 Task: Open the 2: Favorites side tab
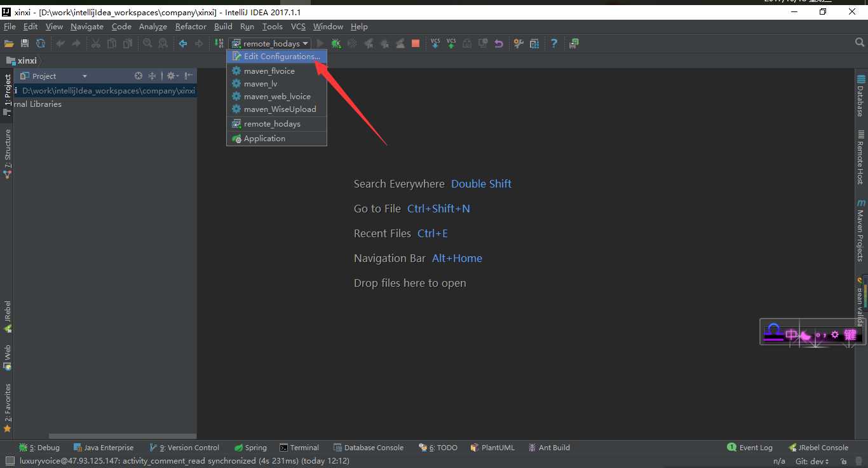point(7,408)
